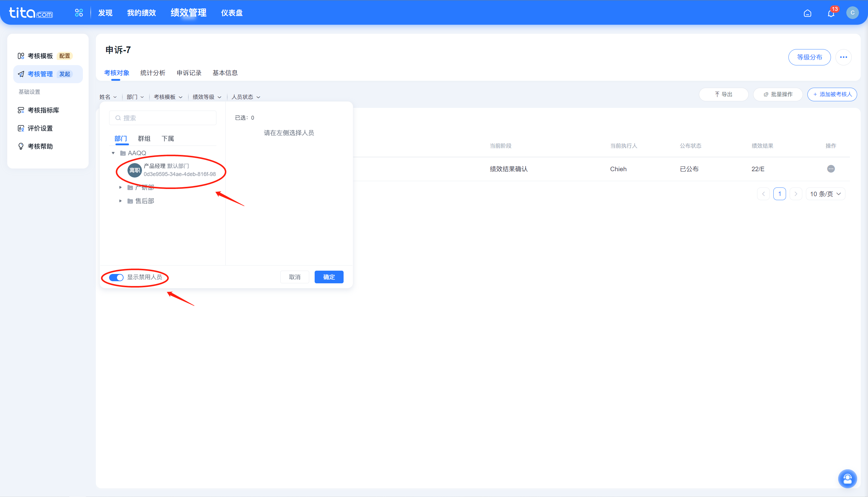Click the 售后部 folder icon
868x497 pixels.
[x=130, y=201]
